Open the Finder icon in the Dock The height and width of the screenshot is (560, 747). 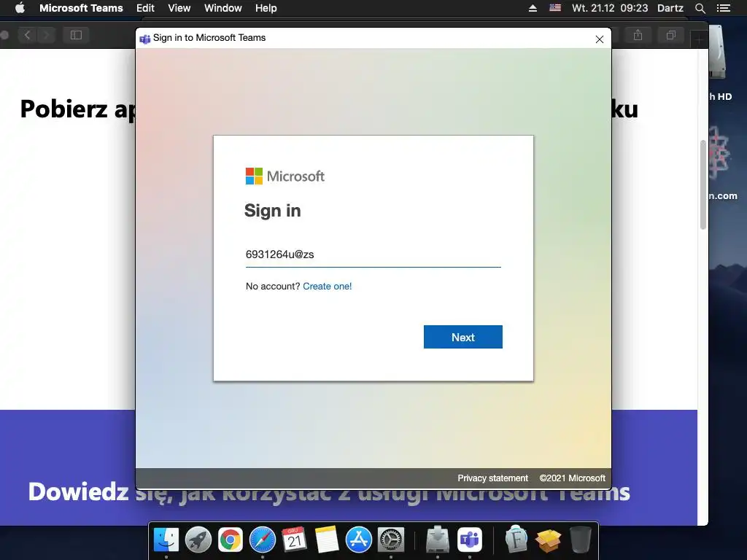tap(166, 540)
